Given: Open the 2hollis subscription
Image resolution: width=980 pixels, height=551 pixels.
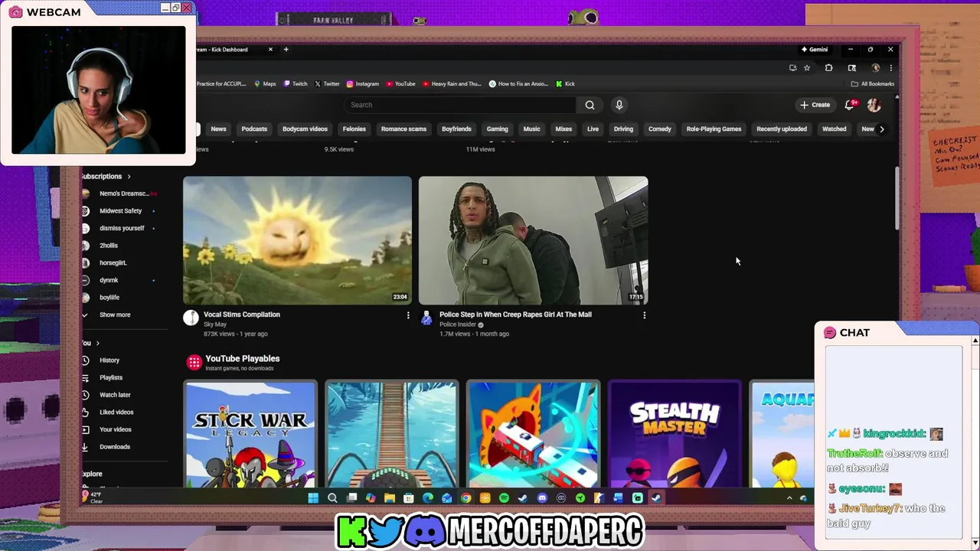Looking at the screenshot, I should pos(109,246).
